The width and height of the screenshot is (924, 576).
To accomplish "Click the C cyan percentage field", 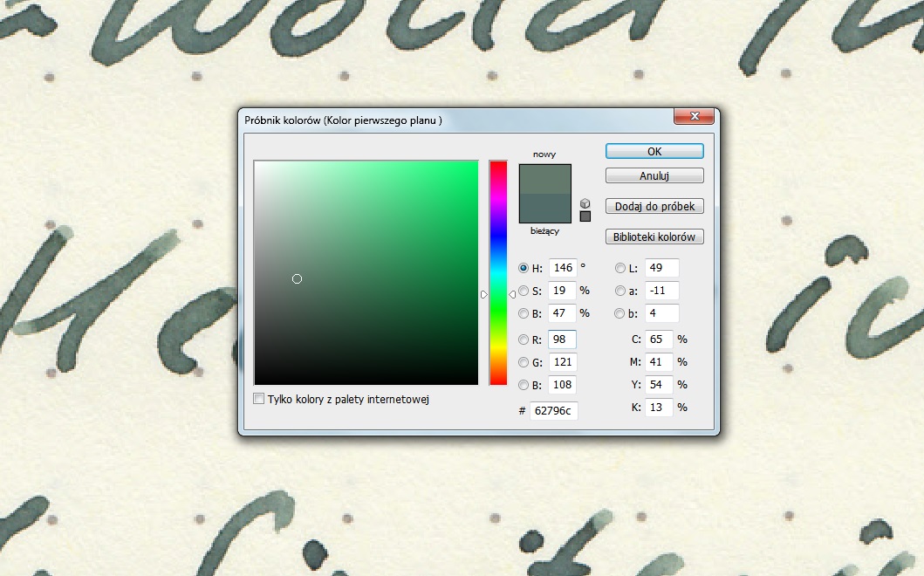I will pyautogui.click(x=659, y=339).
